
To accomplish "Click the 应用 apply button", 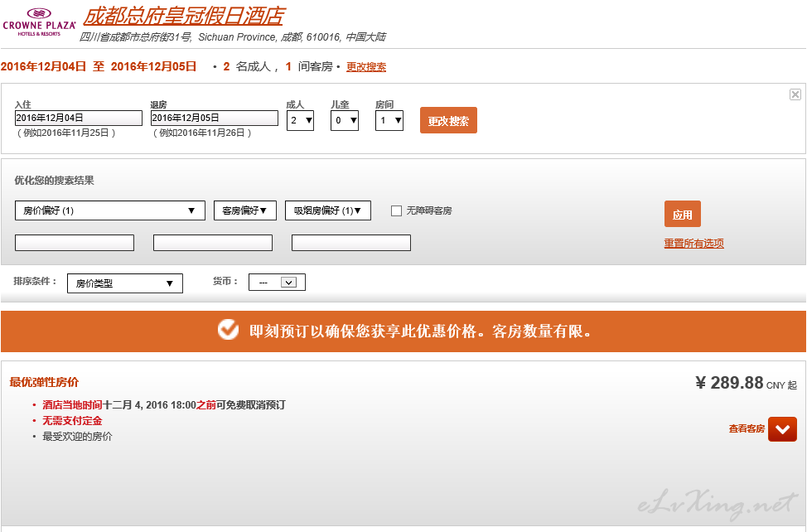I will pyautogui.click(x=683, y=214).
